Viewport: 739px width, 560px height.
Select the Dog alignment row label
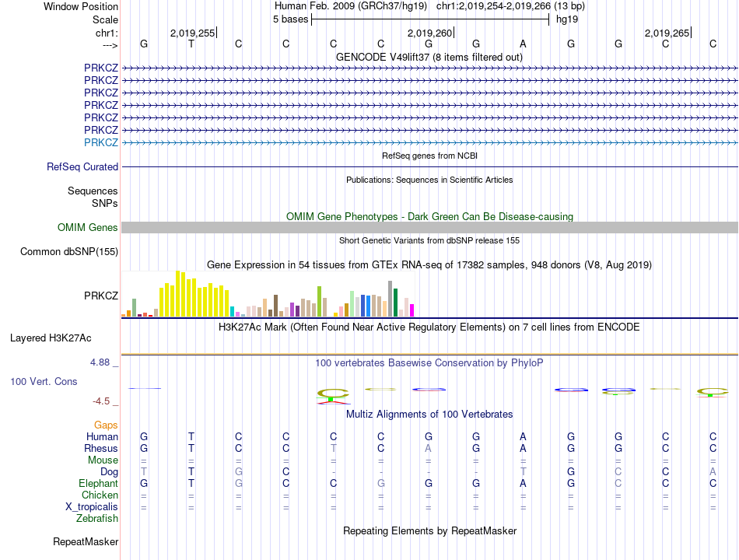(x=109, y=472)
